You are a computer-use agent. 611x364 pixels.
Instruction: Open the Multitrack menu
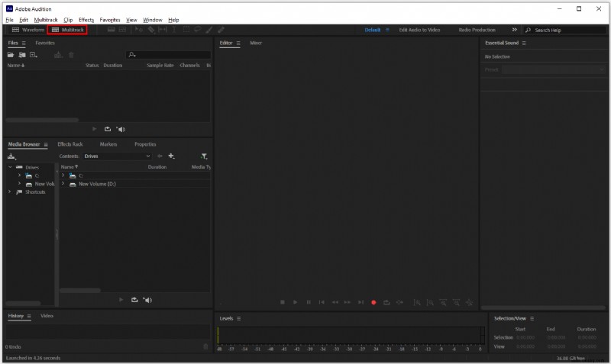46,20
